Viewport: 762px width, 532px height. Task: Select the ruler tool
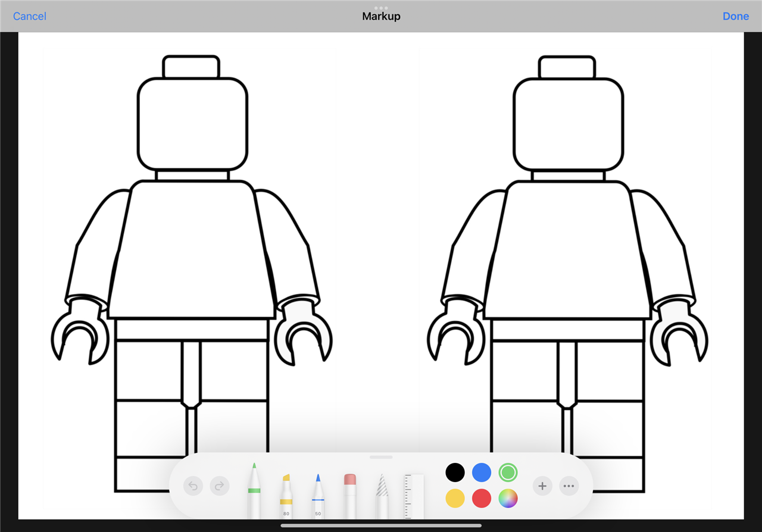(414, 496)
